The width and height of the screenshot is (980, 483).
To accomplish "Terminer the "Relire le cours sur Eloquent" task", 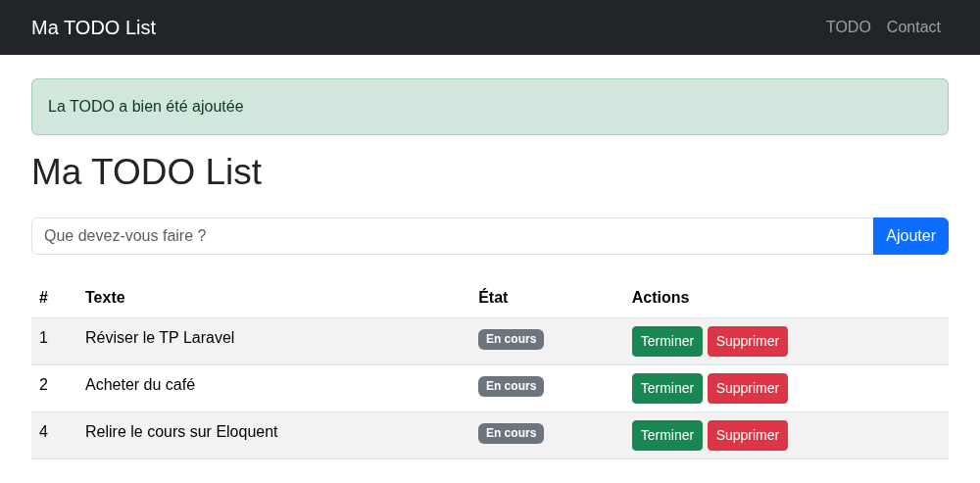I will pyautogui.click(x=666, y=436).
